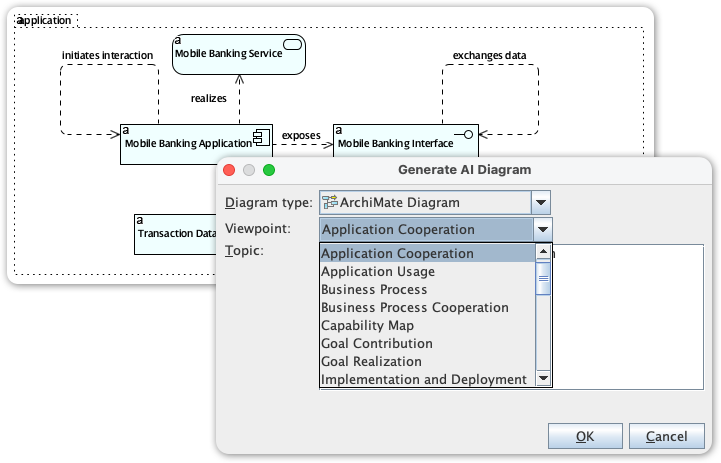Open the Diagram type dropdown arrow
The image size is (721, 463).
pos(541,202)
